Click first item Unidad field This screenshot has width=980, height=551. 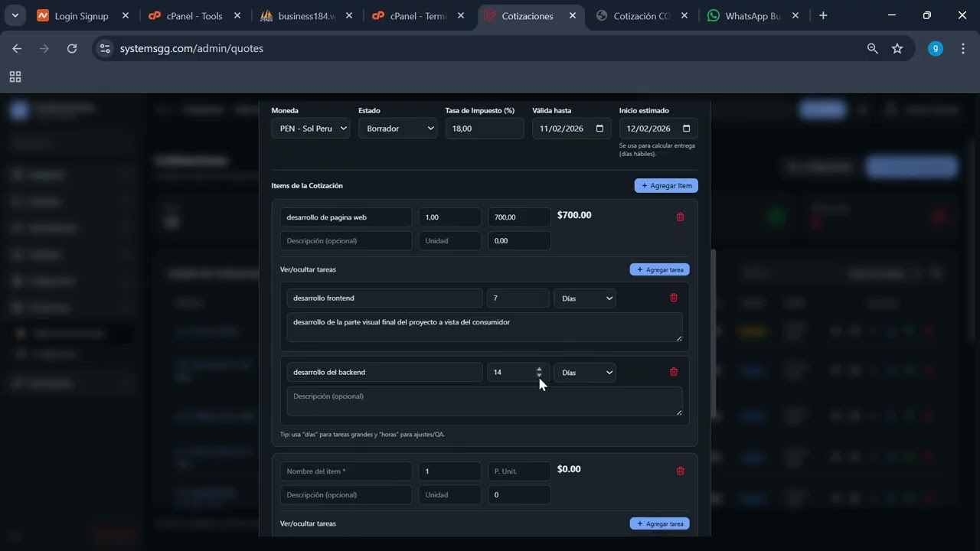coord(450,240)
